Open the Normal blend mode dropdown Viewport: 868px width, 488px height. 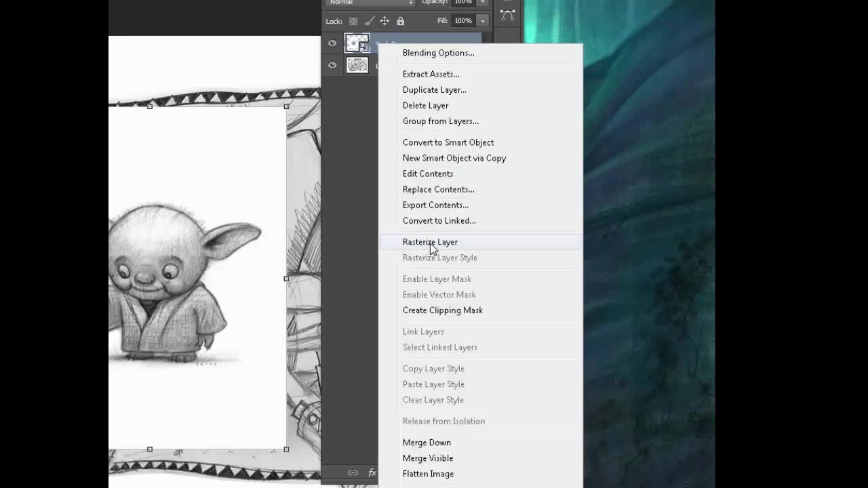[x=370, y=3]
